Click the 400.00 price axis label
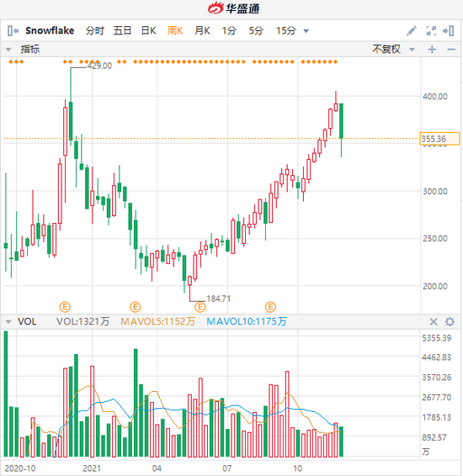The height and width of the screenshot is (476, 463). point(434,97)
